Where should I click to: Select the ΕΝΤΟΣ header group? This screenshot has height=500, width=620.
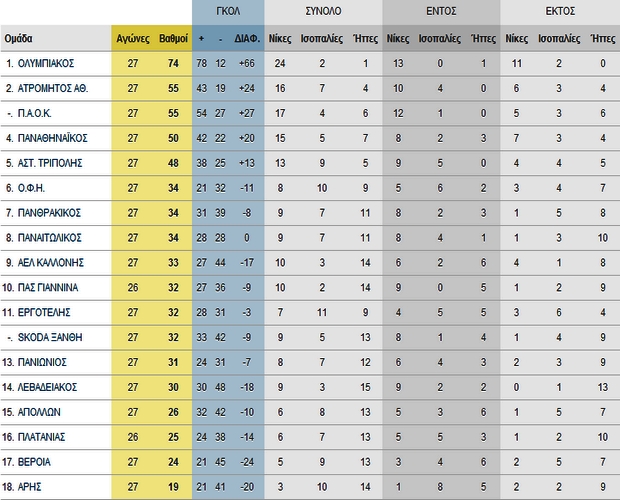pos(441,12)
